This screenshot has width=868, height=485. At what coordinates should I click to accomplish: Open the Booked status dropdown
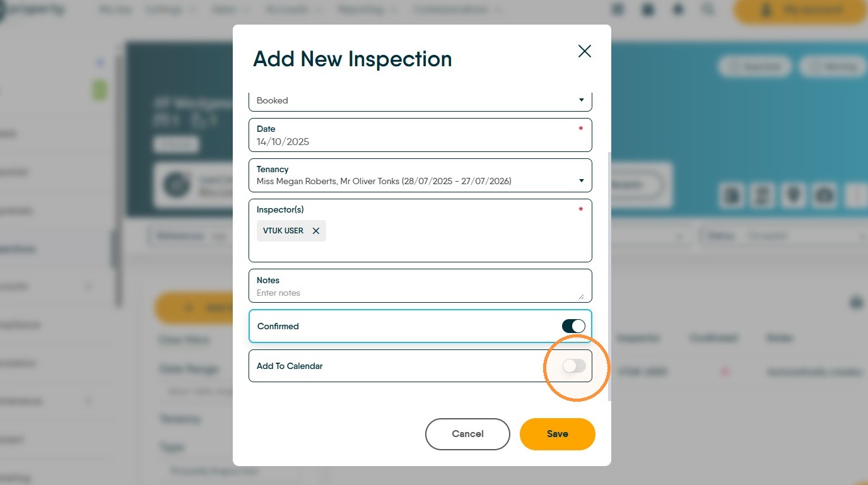420,101
